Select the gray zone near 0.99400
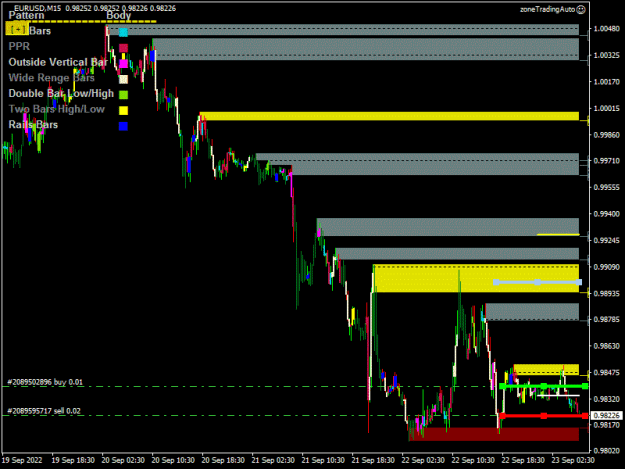The height and width of the screenshot is (469, 625). 448,227
